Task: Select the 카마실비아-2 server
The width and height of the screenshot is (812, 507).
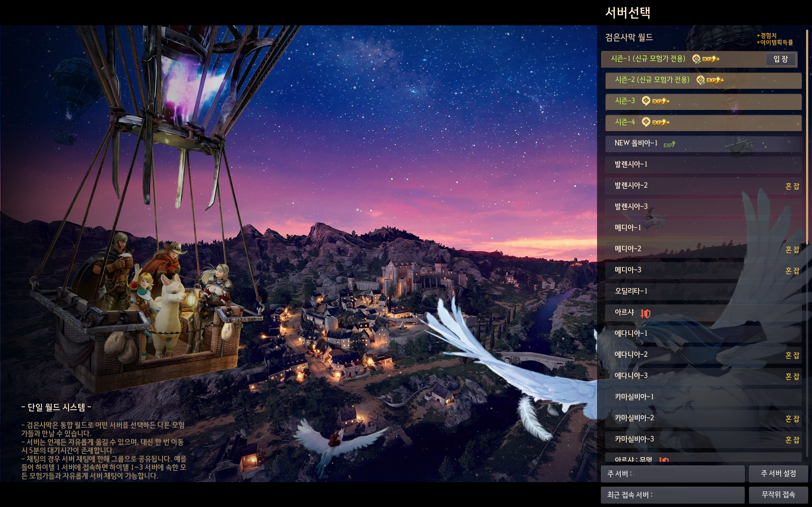Action: tap(703, 419)
